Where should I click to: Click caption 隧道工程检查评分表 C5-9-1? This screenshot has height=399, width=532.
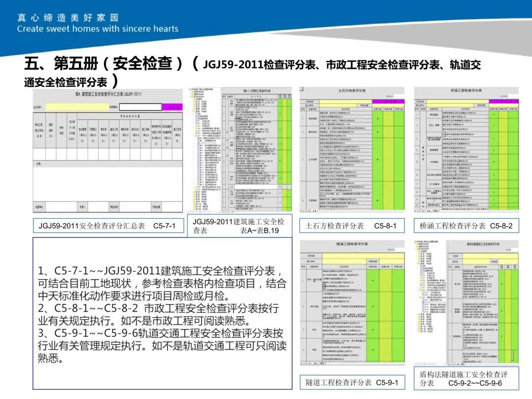pos(352,382)
